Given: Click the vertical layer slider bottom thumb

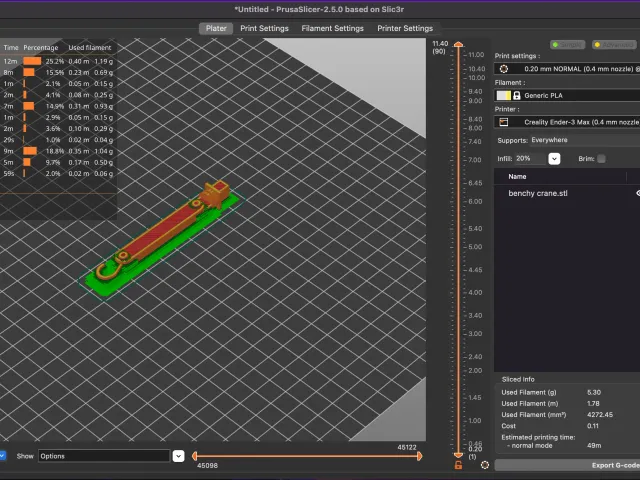Looking at the screenshot, I should click(458, 454).
